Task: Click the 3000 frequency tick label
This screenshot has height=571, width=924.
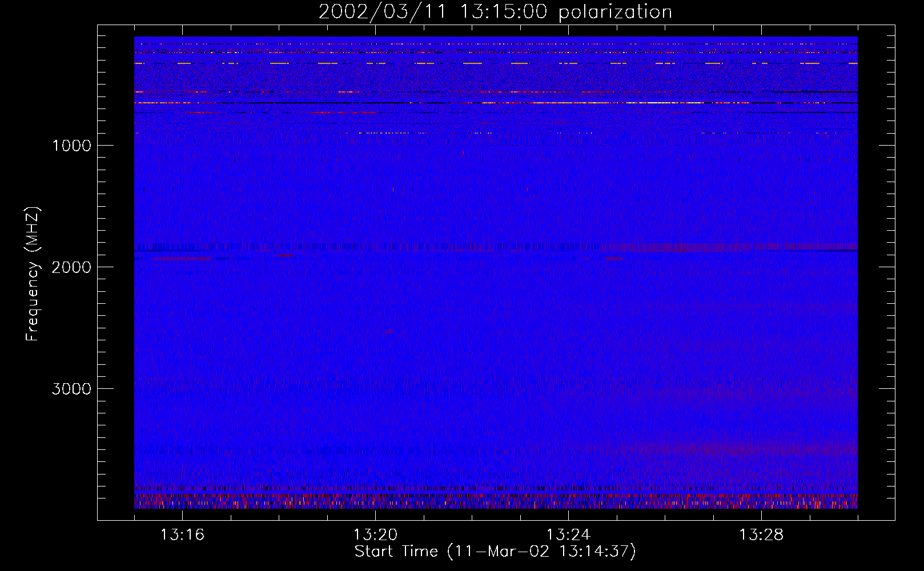Action: coord(71,389)
